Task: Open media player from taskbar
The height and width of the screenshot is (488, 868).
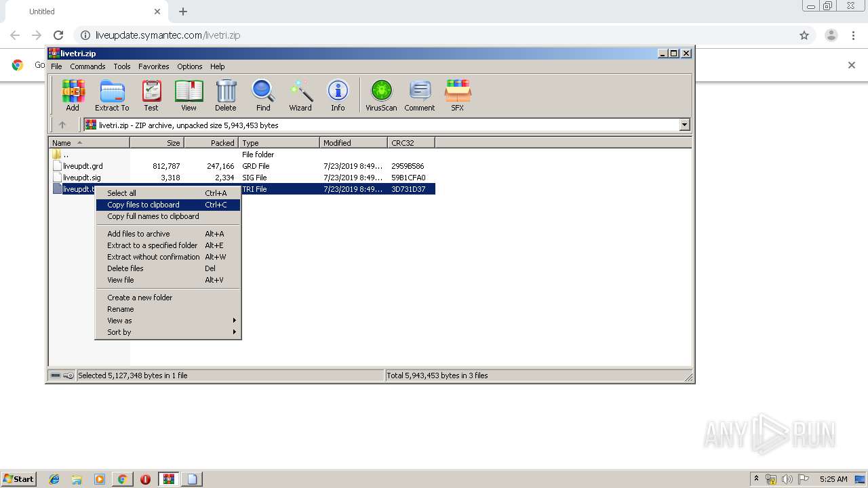Action: 100,479
